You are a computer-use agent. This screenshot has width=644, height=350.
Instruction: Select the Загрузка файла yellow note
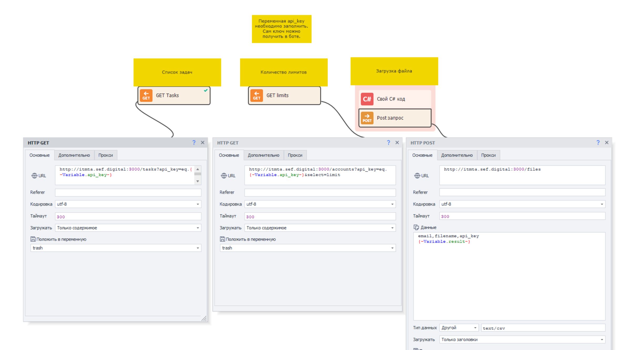pos(394,71)
